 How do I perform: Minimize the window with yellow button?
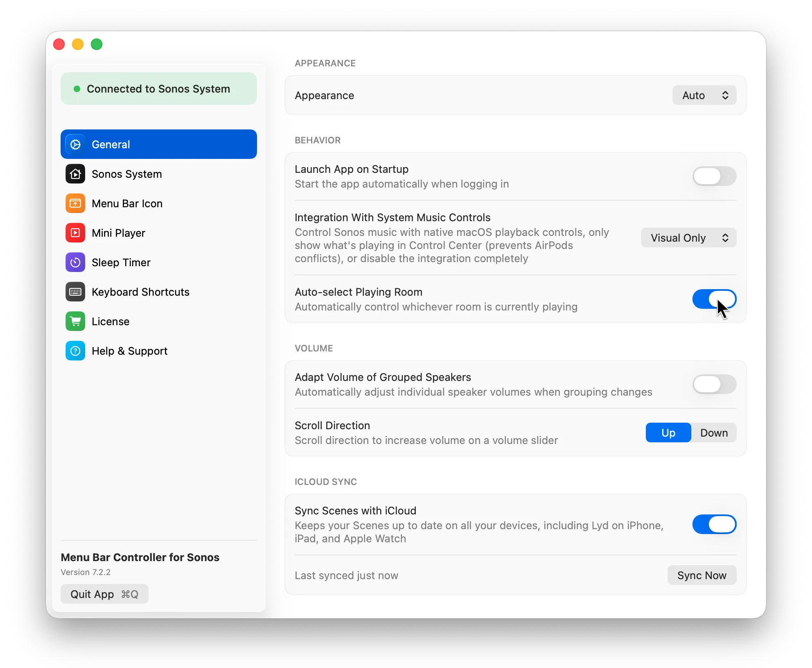[78, 44]
